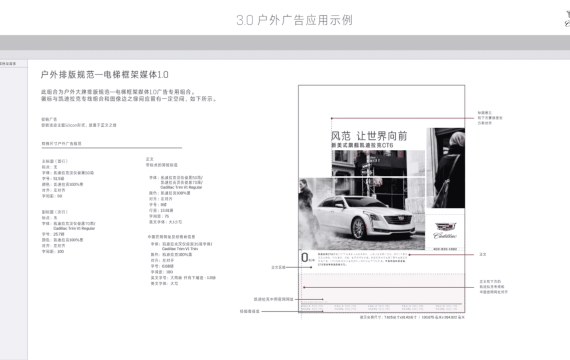
Task: Click the page header "3.0 户外广告应用示例"
Action: [x=294, y=20]
